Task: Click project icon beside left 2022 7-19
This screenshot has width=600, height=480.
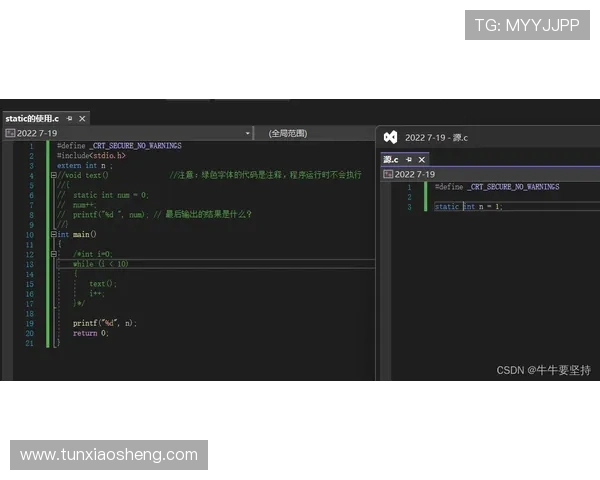Action: point(9,133)
